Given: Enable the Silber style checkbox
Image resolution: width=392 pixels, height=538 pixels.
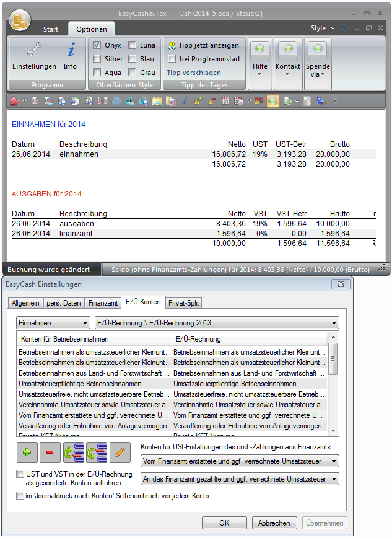Looking at the screenshot, I should [x=97, y=59].
